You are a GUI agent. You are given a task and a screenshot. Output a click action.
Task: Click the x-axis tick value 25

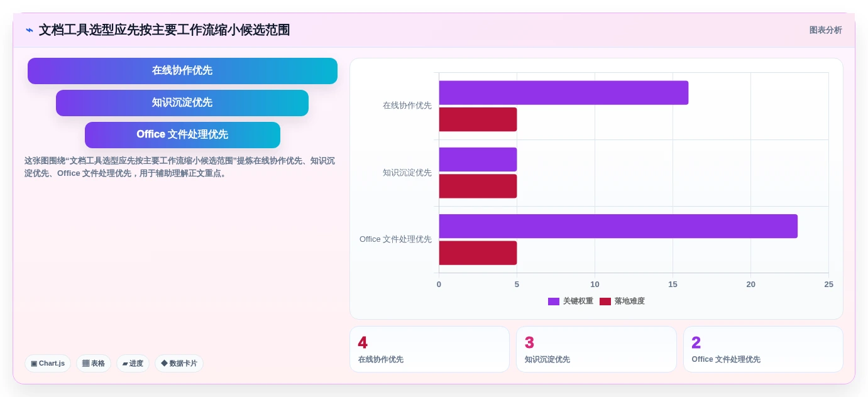[x=828, y=285]
